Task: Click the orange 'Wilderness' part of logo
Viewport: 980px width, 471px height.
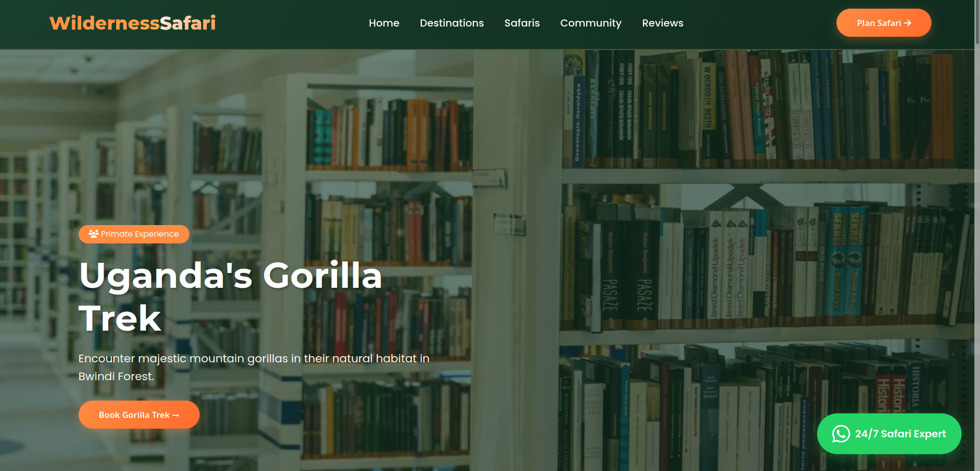Action: point(104,23)
